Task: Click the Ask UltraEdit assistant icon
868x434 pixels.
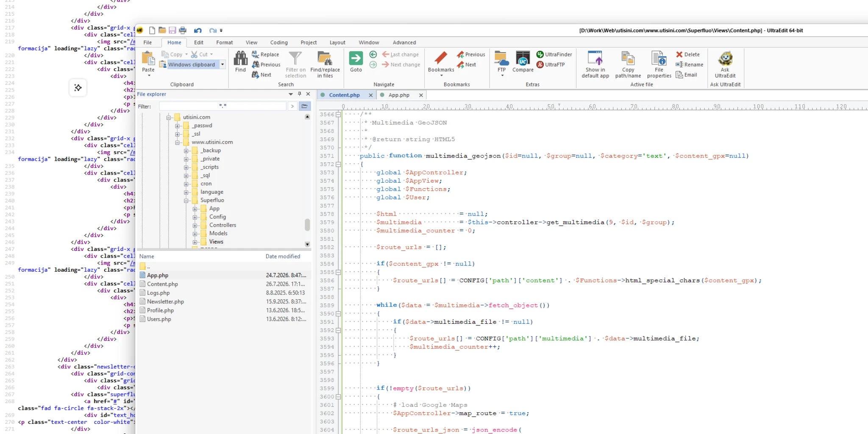Action: (725, 58)
